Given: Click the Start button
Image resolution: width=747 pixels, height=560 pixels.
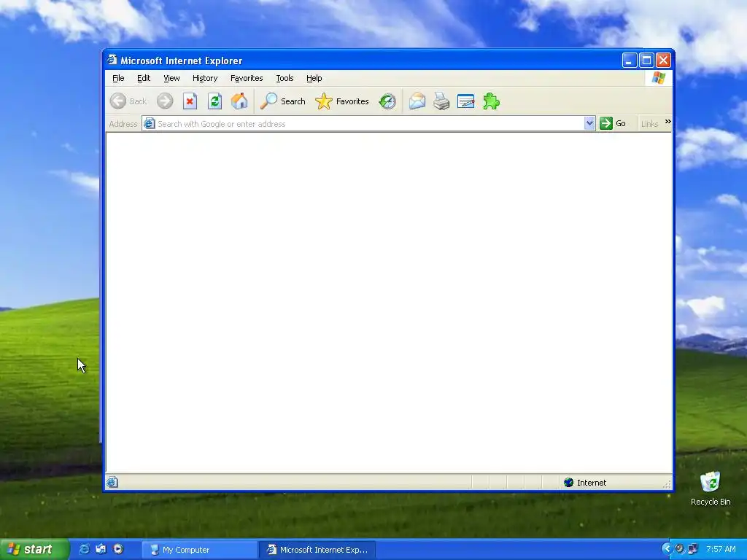Looking at the screenshot, I should [34, 549].
